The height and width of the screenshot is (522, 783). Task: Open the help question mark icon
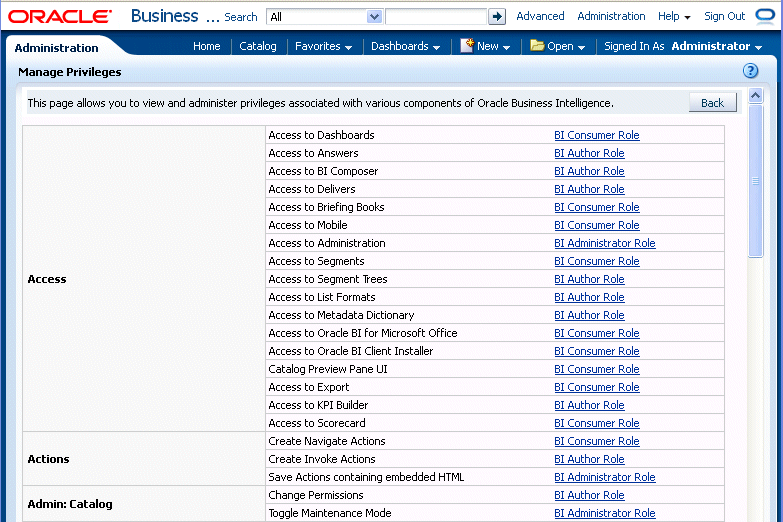[750, 71]
